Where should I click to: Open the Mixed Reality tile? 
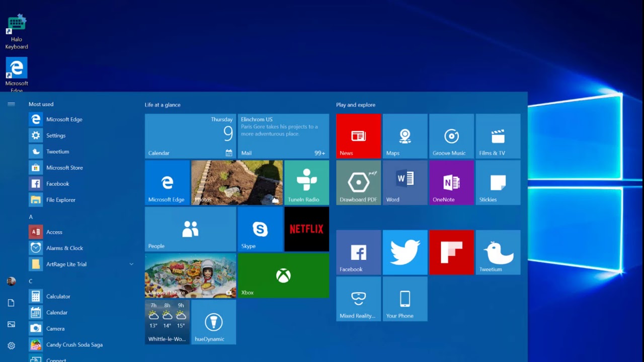[x=358, y=299]
